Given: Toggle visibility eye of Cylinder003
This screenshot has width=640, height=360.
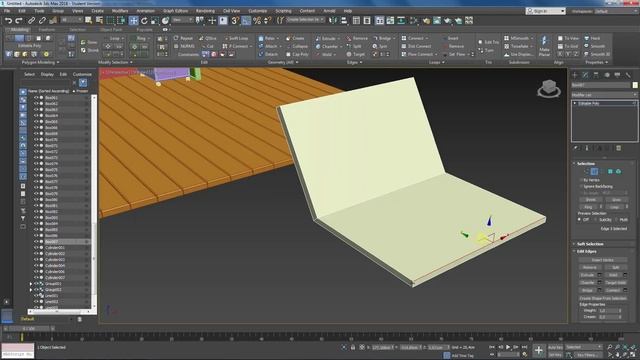Looking at the screenshot, I should coord(36,260).
